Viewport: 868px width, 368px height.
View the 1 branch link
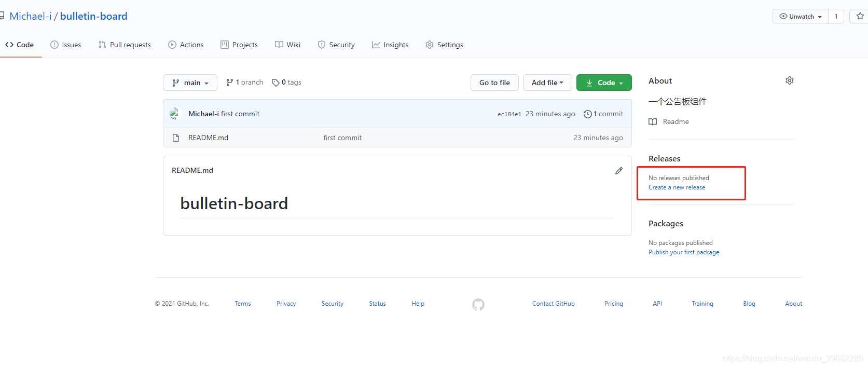pos(244,82)
